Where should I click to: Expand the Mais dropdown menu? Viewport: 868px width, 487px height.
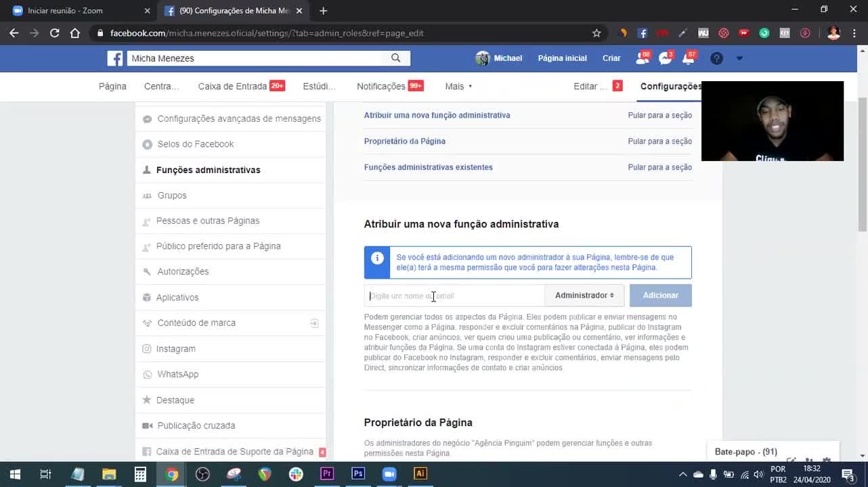tap(458, 87)
